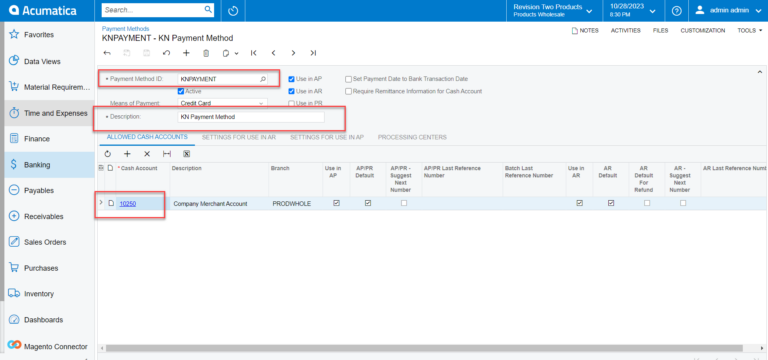The width and height of the screenshot is (768, 360).
Task: Delete the current payment method record
Action: pos(206,53)
